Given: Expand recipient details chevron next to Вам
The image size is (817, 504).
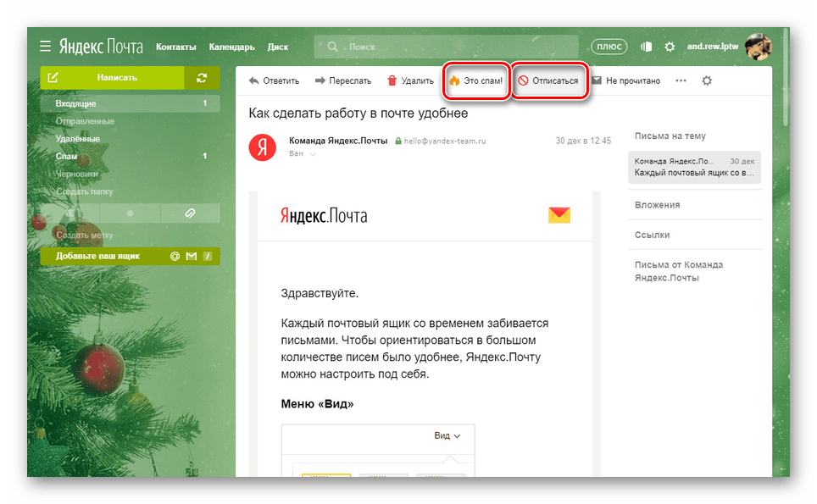Looking at the screenshot, I should (313, 154).
